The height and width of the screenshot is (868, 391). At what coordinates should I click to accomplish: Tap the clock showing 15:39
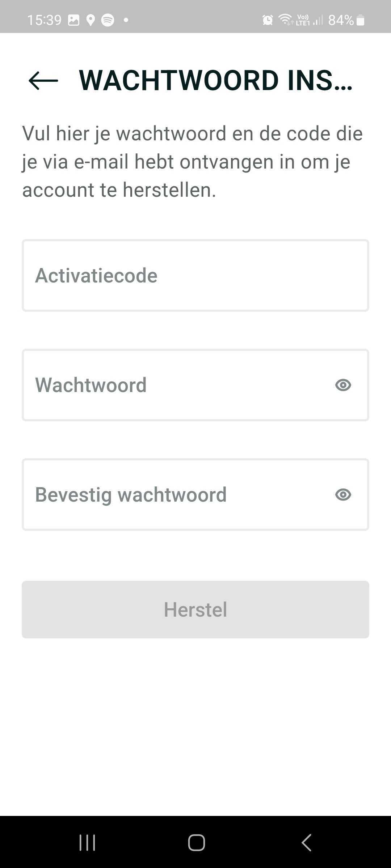[x=45, y=20]
